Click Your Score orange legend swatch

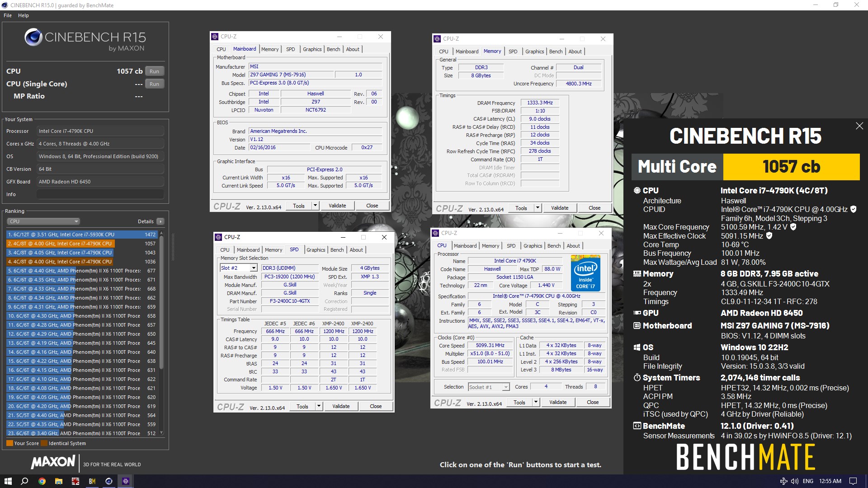pyautogui.click(x=9, y=443)
